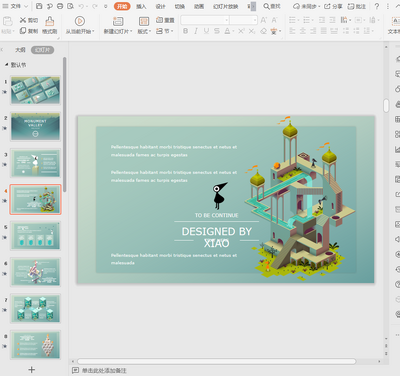The image size is (400, 376).
Task: Click the Save icon in quick access bar
Action: click(39, 6)
